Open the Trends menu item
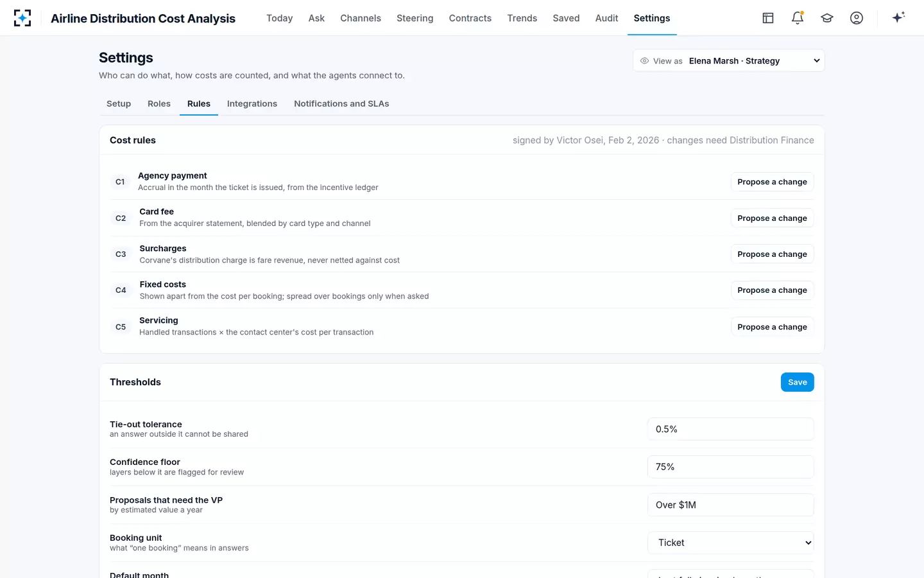924x578 pixels. (x=522, y=18)
